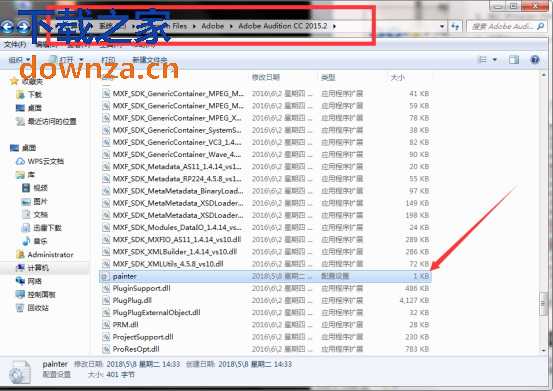Open the Help question mark icon
Screen dimensions: 553x391
535,60
